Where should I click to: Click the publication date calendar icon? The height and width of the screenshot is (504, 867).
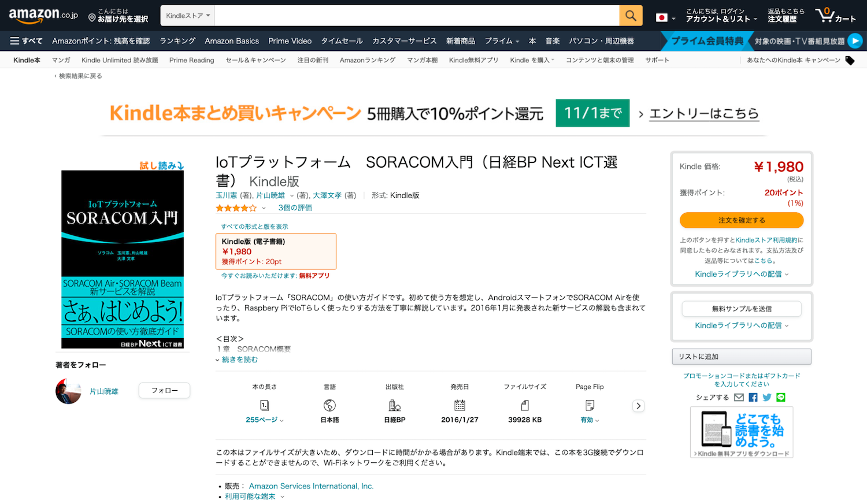coord(460,405)
